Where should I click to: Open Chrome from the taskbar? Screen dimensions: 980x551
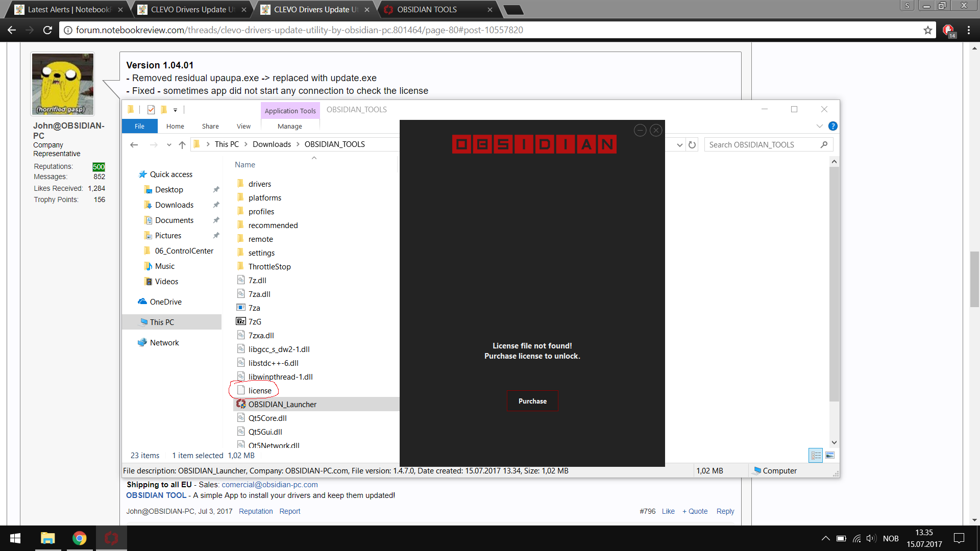79,538
